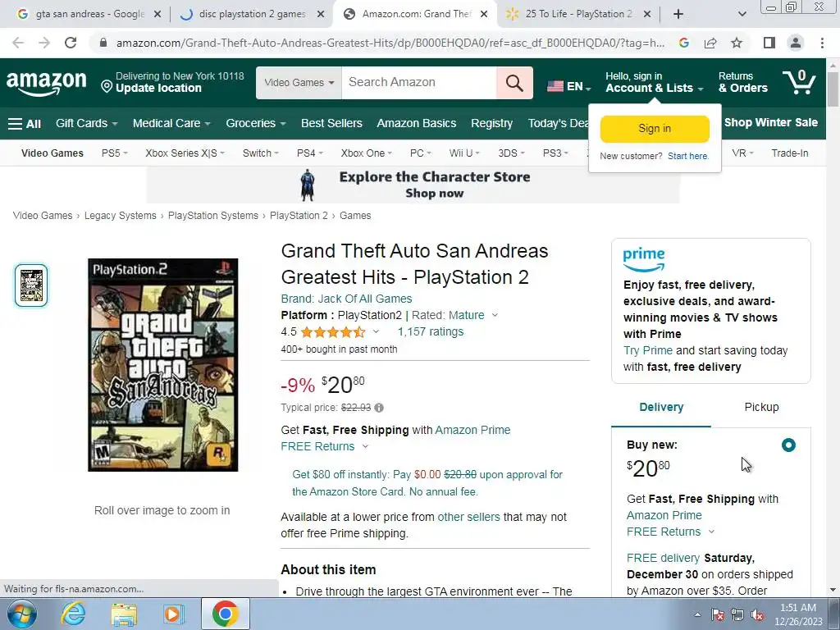The width and height of the screenshot is (840, 630).
Task: Select the game cover thumbnail
Action: [x=31, y=285]
